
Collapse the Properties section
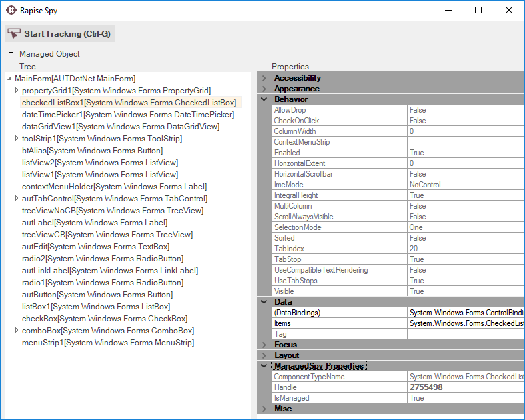click(x=264, y=65)
